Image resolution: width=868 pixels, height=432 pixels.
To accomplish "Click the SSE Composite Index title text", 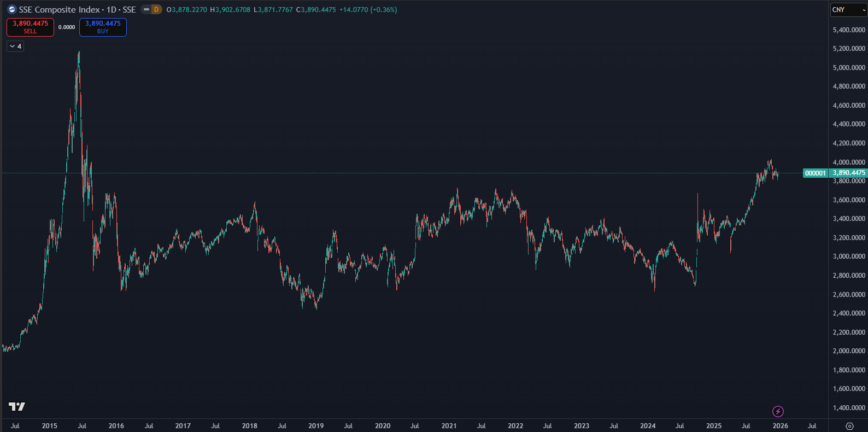I will [60, 10].
